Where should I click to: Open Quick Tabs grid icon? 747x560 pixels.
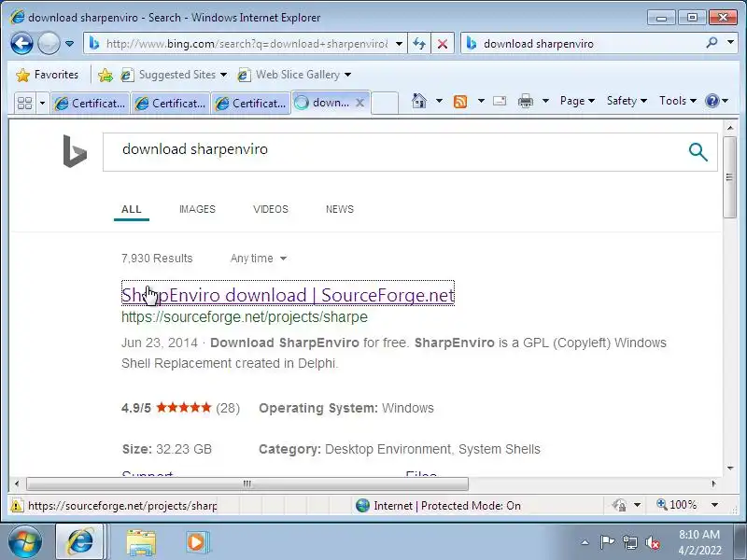[24, 103]
